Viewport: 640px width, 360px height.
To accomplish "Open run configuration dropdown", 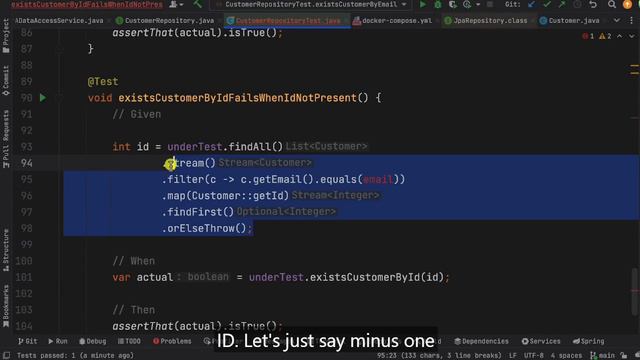I will 312,4.
